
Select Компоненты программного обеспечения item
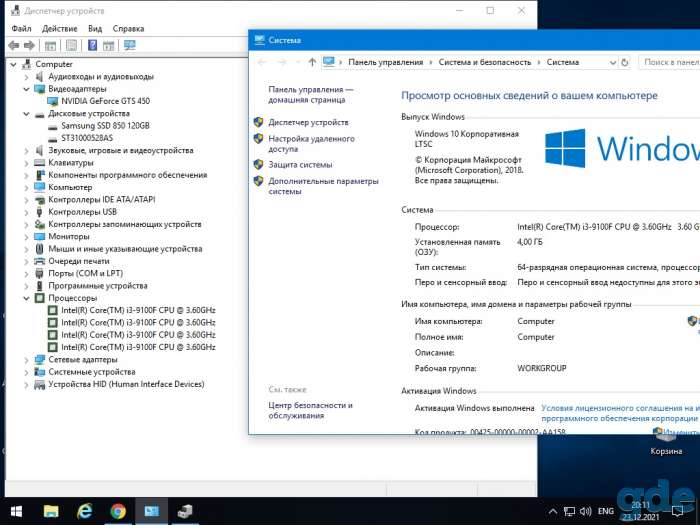(128, 175)
